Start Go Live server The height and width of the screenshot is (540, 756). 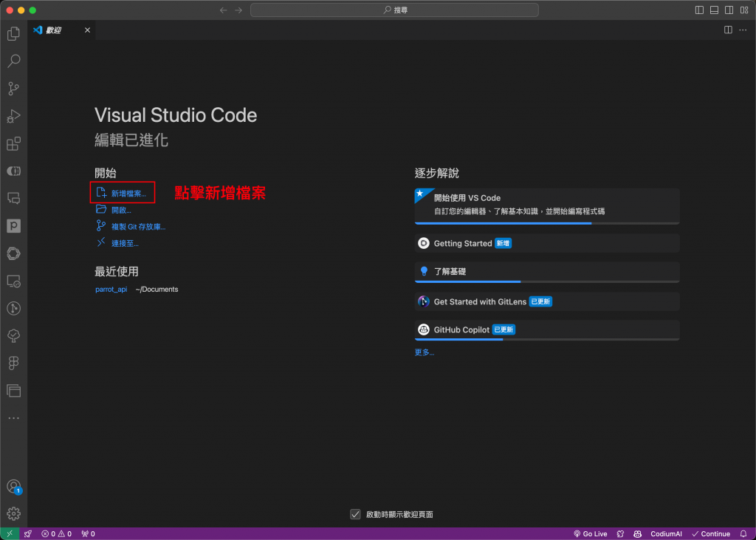pos(590,534)
